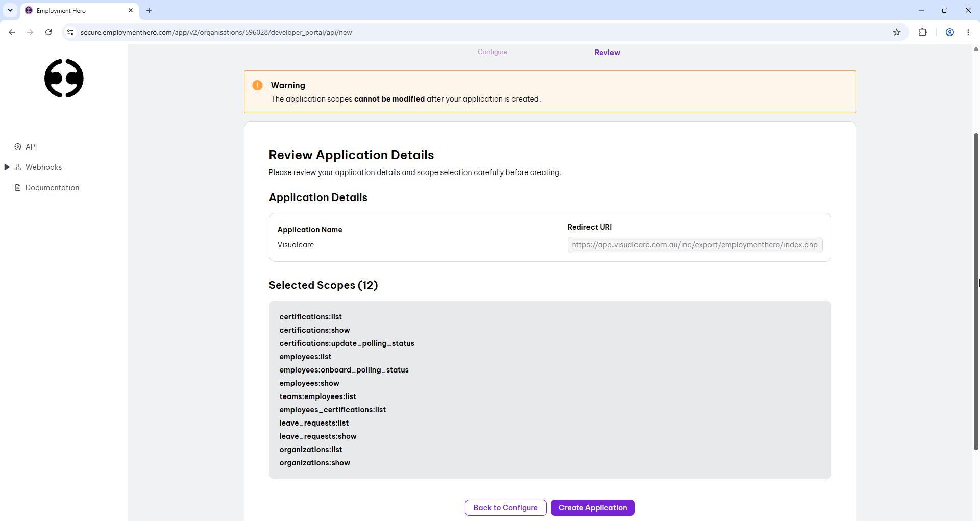Screen dimensions: 980x521
Task: Navigate back in browser
Action: pos(12,32)
